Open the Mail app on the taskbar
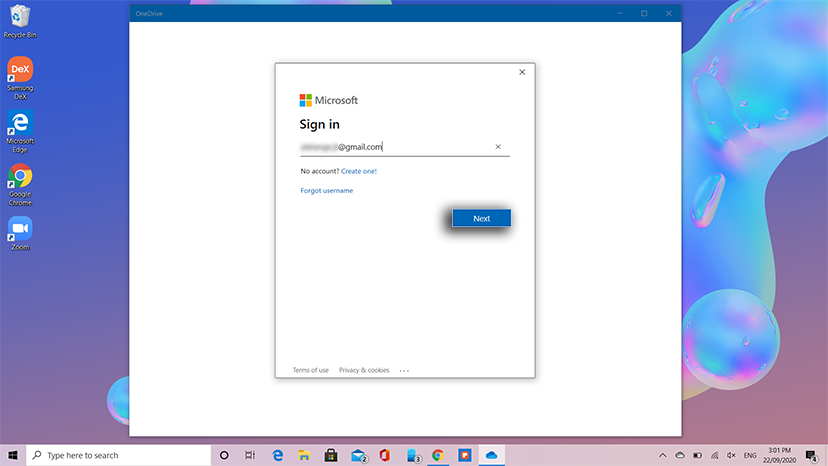Image resolution: width=828 pixels, height=466 pixels. 359,455
